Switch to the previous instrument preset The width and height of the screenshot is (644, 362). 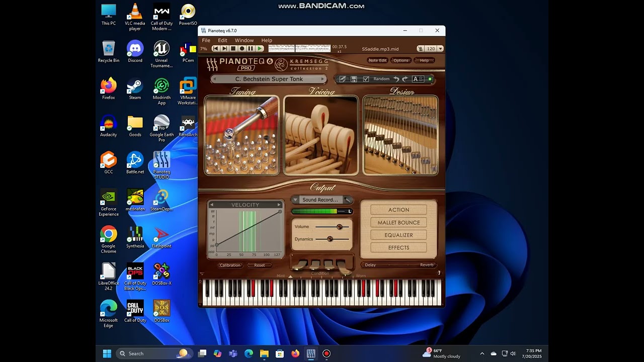pyautogui.click(x=215, y=79)
